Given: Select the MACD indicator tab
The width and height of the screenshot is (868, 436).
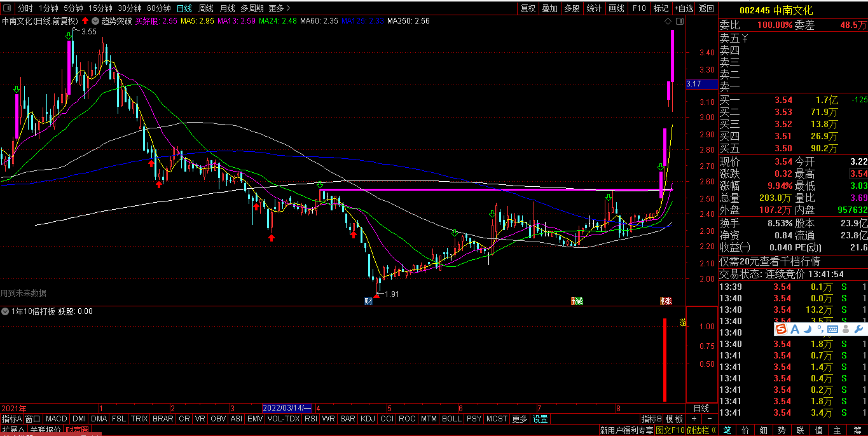Looking at the screenshot, I should pos(56,419).
